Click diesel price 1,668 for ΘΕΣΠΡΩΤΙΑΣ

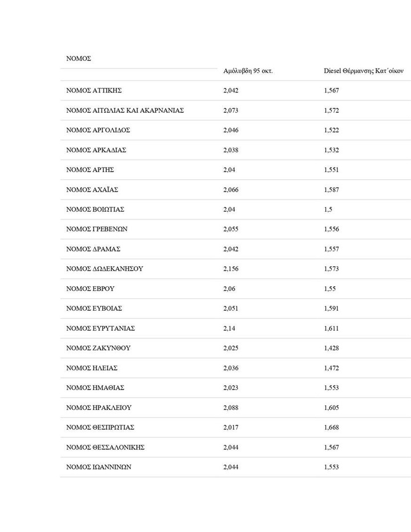331,427
